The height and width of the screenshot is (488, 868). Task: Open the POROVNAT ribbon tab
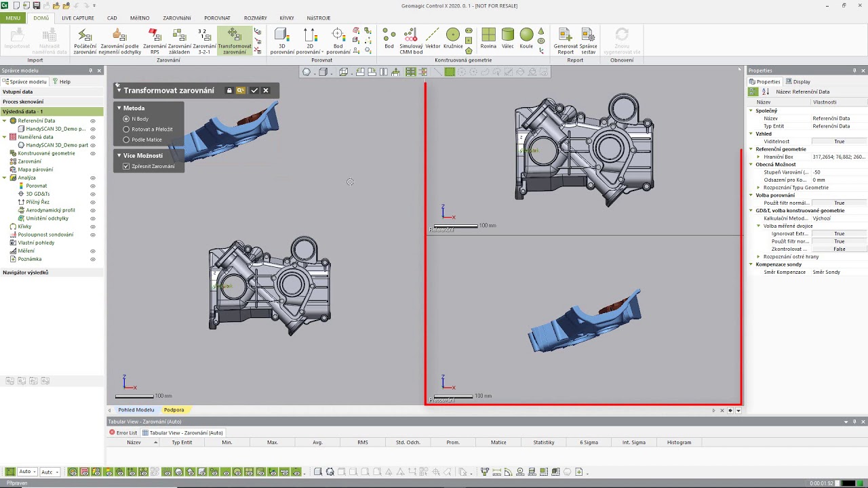[217, 18]
